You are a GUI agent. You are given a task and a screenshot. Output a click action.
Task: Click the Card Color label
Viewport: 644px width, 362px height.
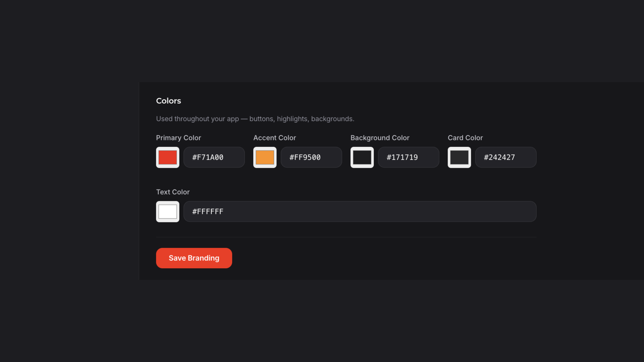[465, 138]
